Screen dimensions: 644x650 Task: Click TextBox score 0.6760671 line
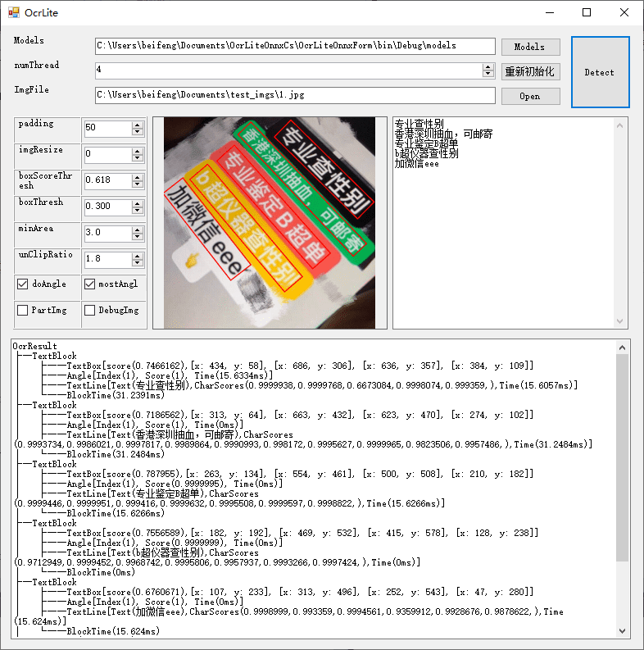click(x=300, y=592)
